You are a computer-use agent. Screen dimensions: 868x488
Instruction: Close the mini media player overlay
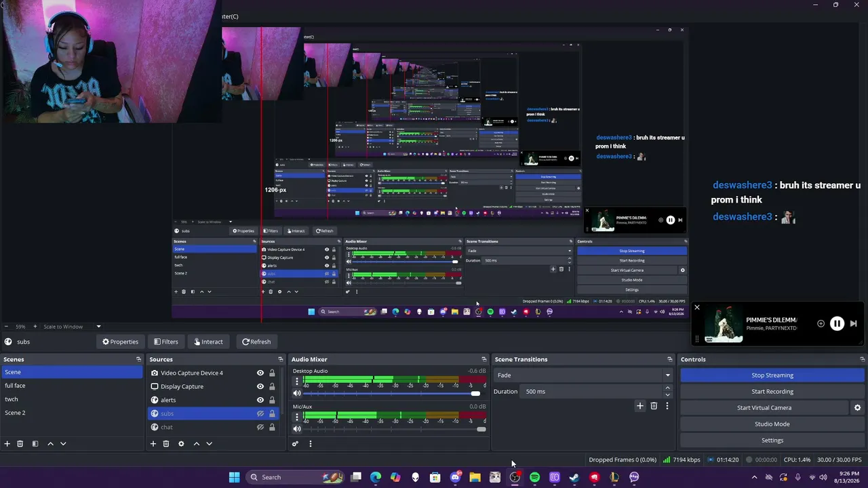[x=696, y=308]
